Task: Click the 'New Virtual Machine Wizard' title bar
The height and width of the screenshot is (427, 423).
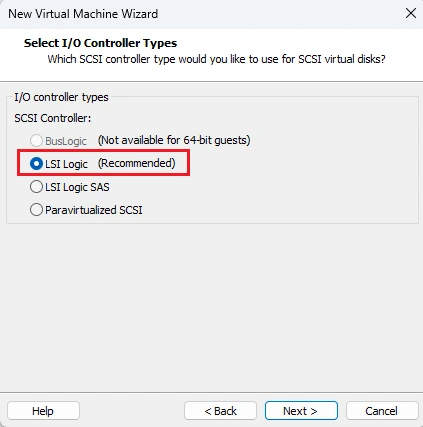Action: click(x=83, y=14)
